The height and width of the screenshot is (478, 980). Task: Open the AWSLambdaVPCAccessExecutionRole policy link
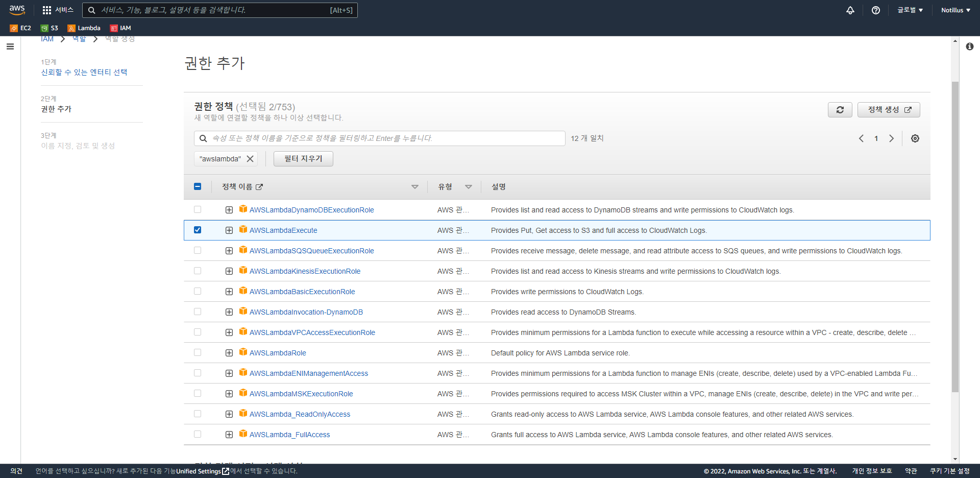tap(312, 332)
